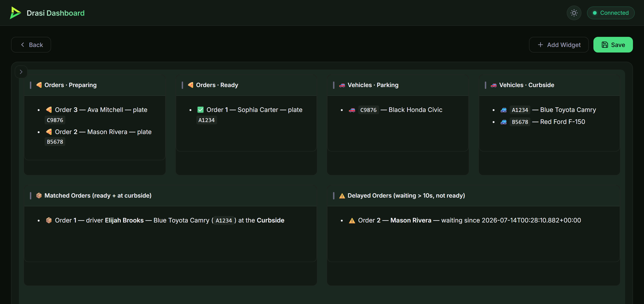Click the package icon in Matched Orders header

[x=39, y=195]
